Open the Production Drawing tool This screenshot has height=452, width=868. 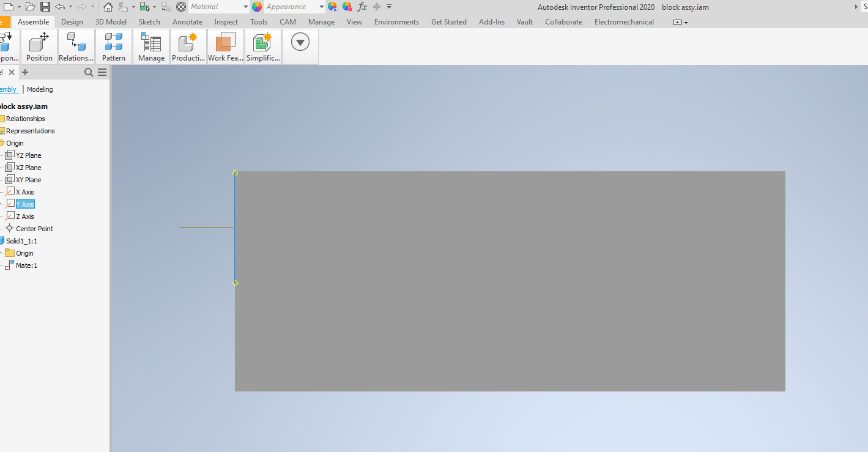pyautogui.click(x=188, y=46)
